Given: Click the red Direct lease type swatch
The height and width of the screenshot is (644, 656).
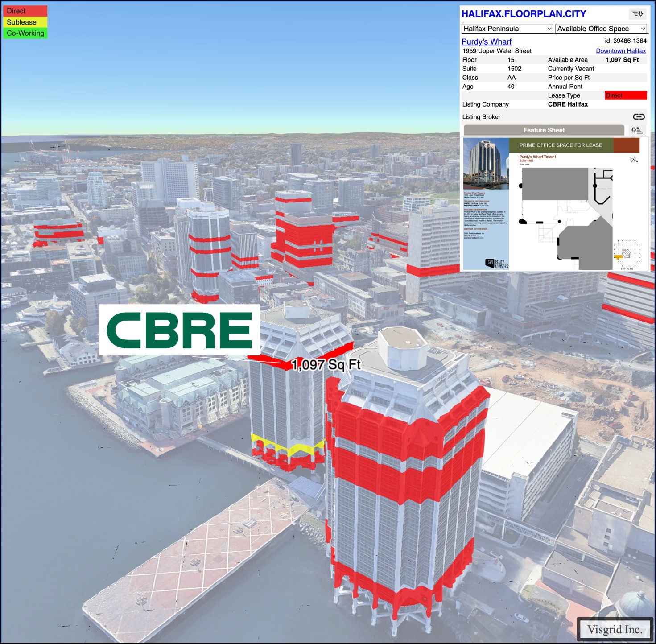Looking at the screenshot, I should (625, 95).
